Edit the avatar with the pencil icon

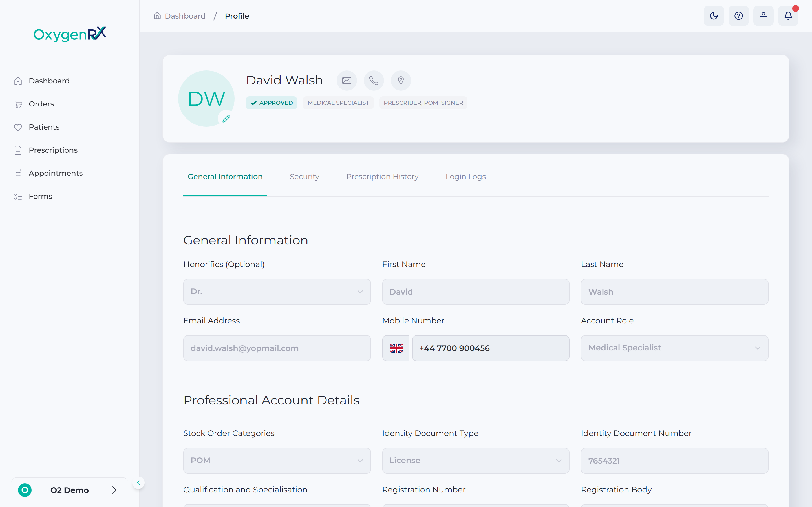pos(226,118)
